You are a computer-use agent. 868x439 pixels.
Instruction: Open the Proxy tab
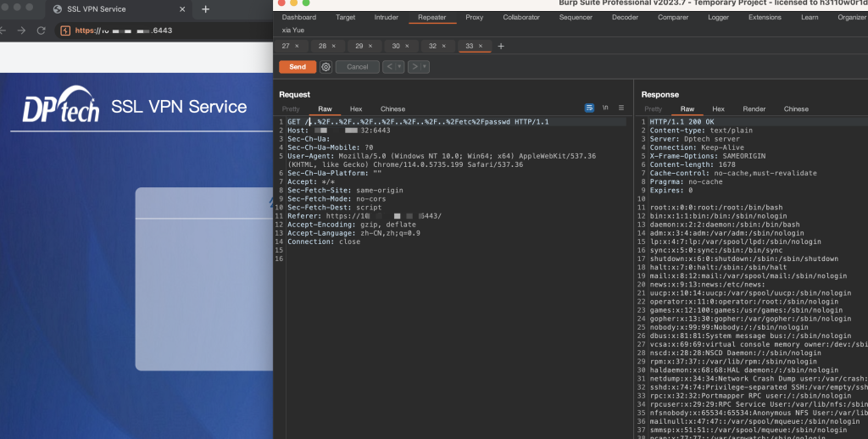click(475, 18)
